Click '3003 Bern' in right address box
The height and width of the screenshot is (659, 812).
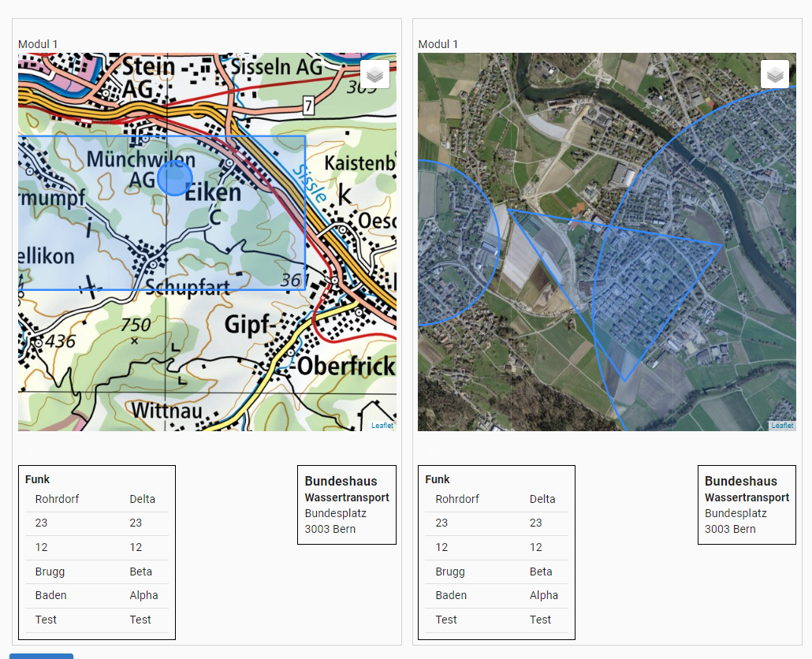point(730,529)
